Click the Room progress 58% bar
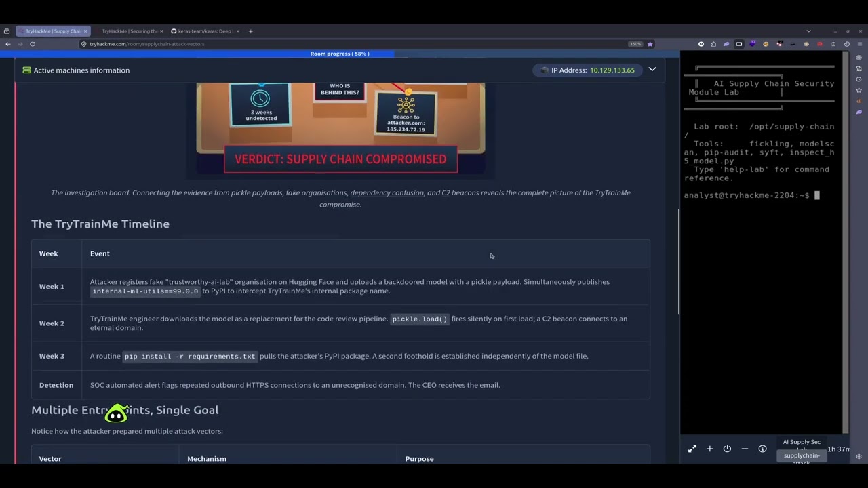Image resolution: width=868 pixels, height=488 pixels. [340, 54]
